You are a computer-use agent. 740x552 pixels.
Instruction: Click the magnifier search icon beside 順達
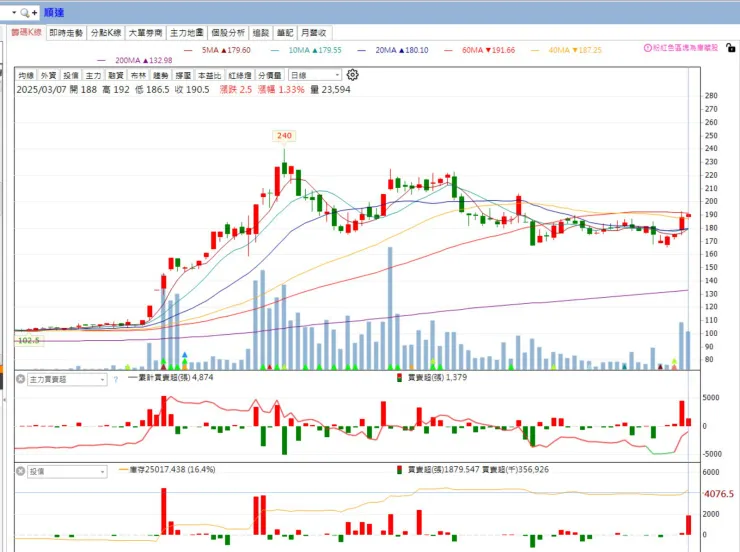coord(25,13)
